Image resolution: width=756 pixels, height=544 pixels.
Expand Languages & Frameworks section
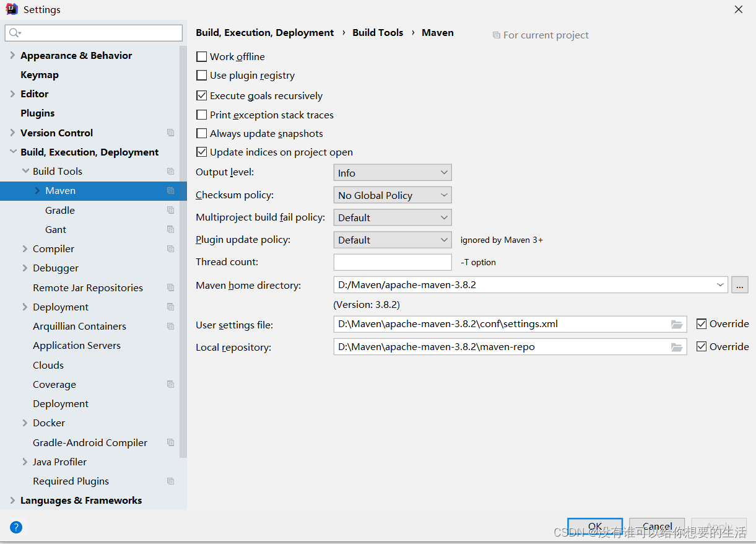tap(12, 500)
